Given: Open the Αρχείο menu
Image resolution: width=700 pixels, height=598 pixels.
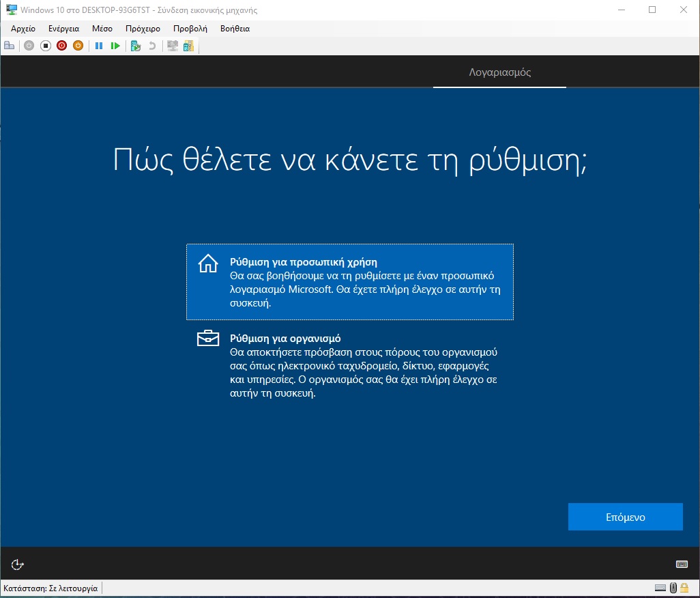Looking at the screenshot, I should tap(23, 29).
